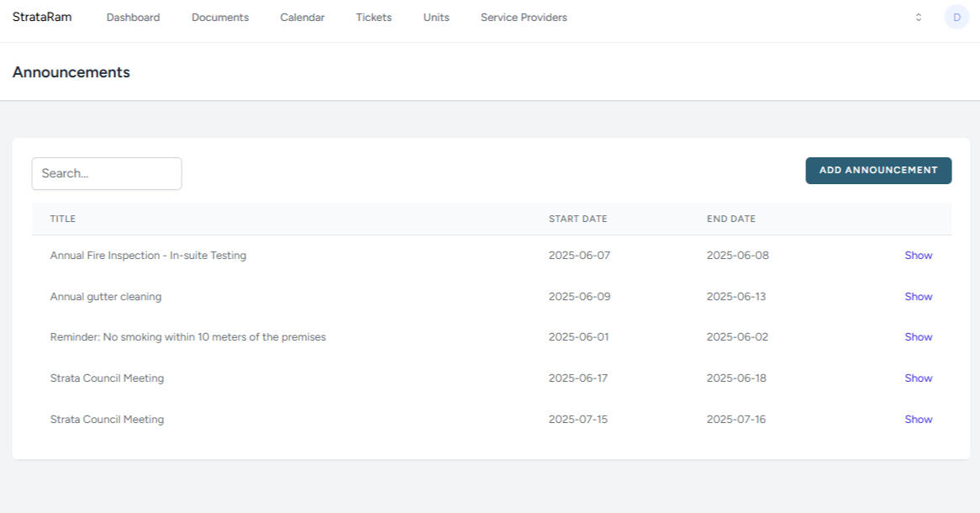Screen dimensions: 980x513
Task: Click the Title column header
Action: pyautogui.click(x=62, y=219)
